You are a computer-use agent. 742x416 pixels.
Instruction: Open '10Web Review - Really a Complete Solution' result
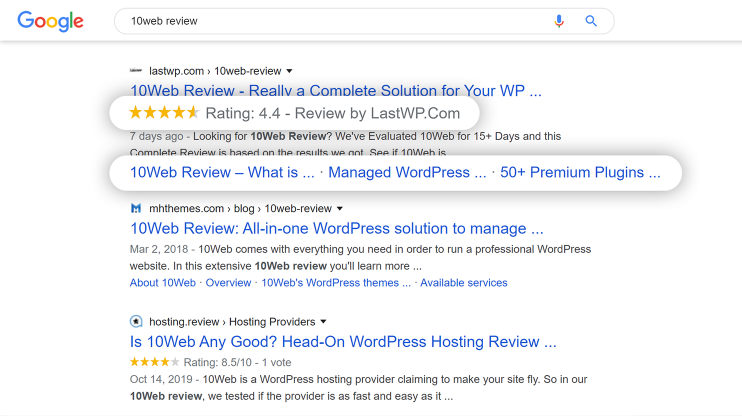336,90
